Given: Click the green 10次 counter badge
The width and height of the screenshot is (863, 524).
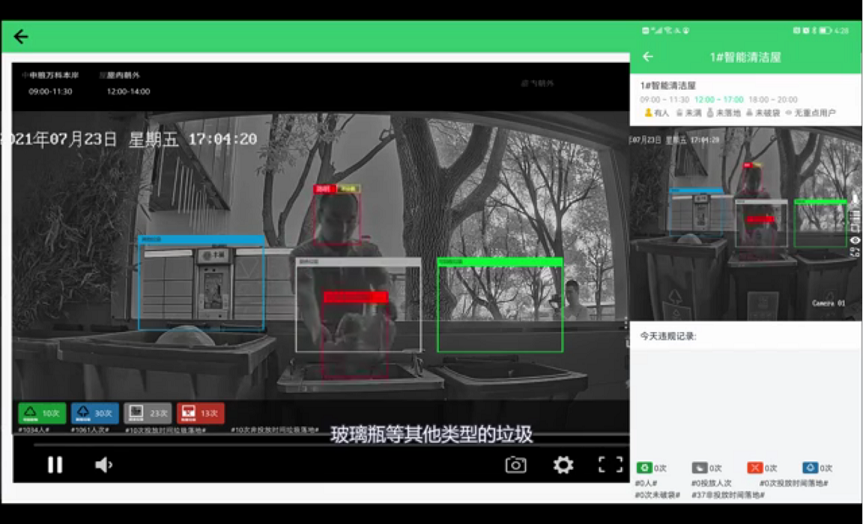Looking at the screenshot, I should point(42,413).
